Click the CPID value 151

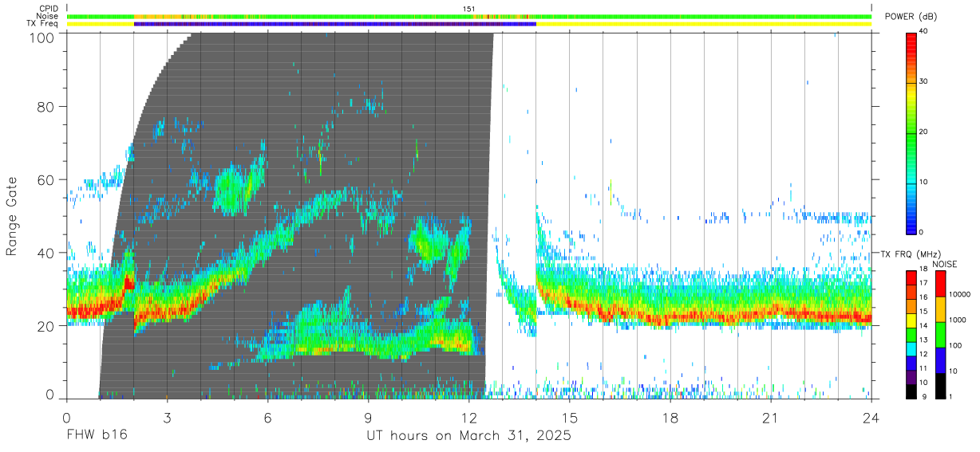[x=469, y=9]
